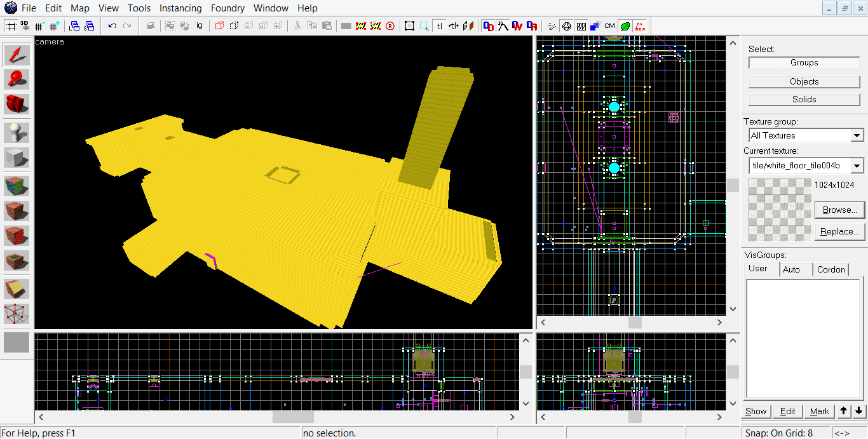Screen dimensions: 868x439
Task: Click the checkered texture preview thumbnail
Action: [779, 210]
